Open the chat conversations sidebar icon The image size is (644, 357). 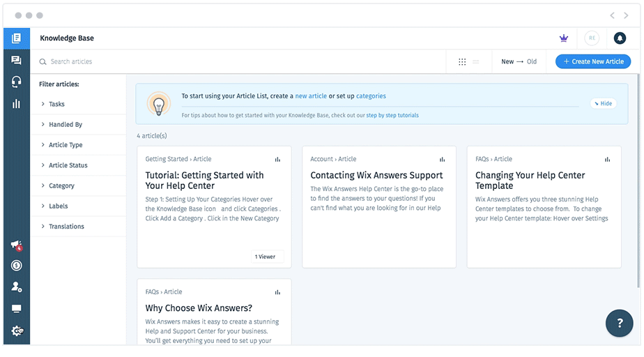[x=16, y=61]
